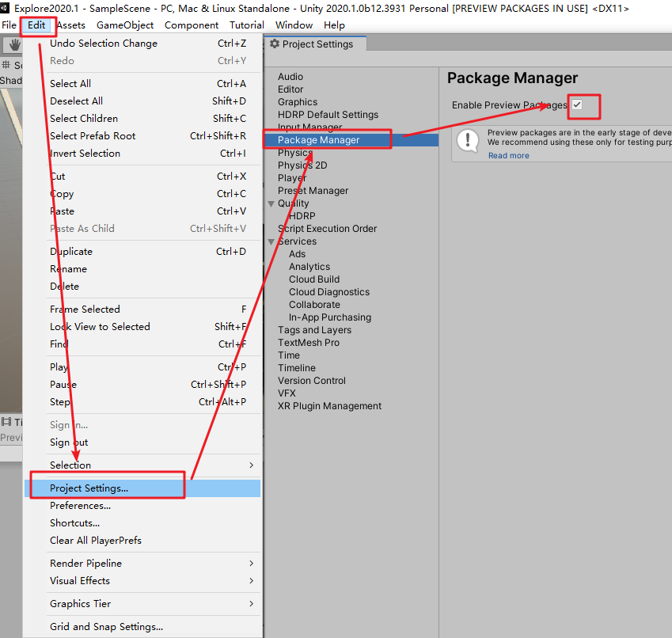Screen dimensions: 672x638
Task: Collapse the Quality settings group
Action: (272, 203)
